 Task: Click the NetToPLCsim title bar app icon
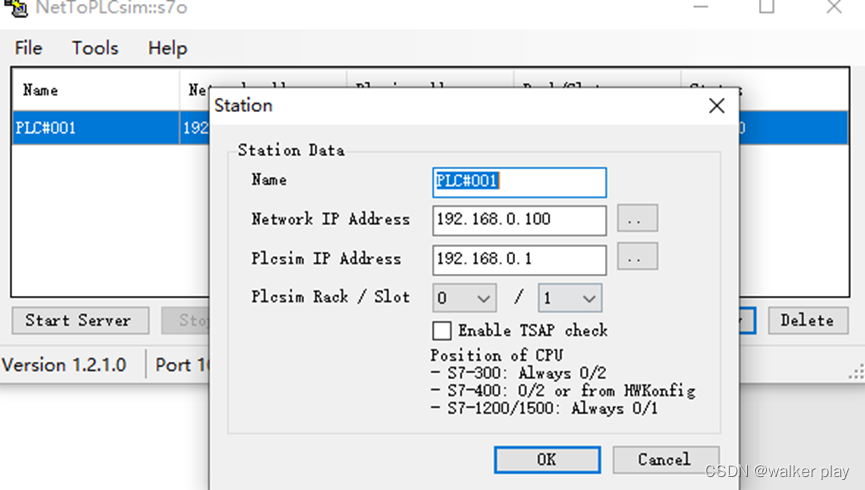click(17, 8)
